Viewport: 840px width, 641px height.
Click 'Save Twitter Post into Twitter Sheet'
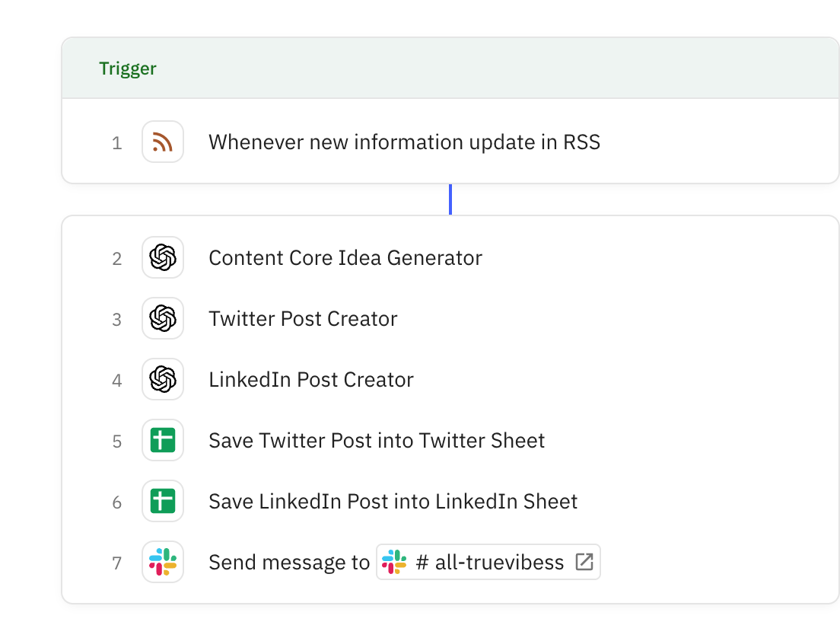pyautogui.click(x=377, y=440)
